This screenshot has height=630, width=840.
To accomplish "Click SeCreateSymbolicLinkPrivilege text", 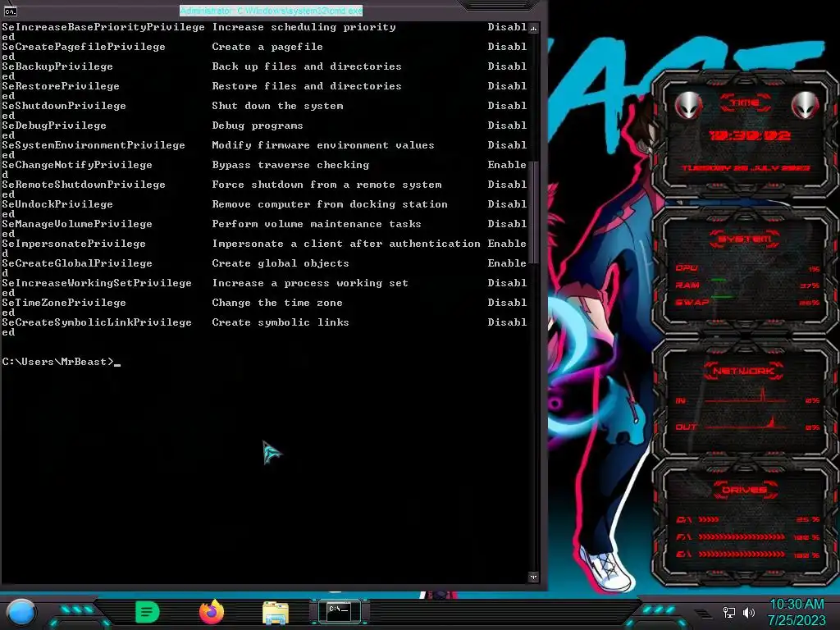I will click(x=97, y=322).
